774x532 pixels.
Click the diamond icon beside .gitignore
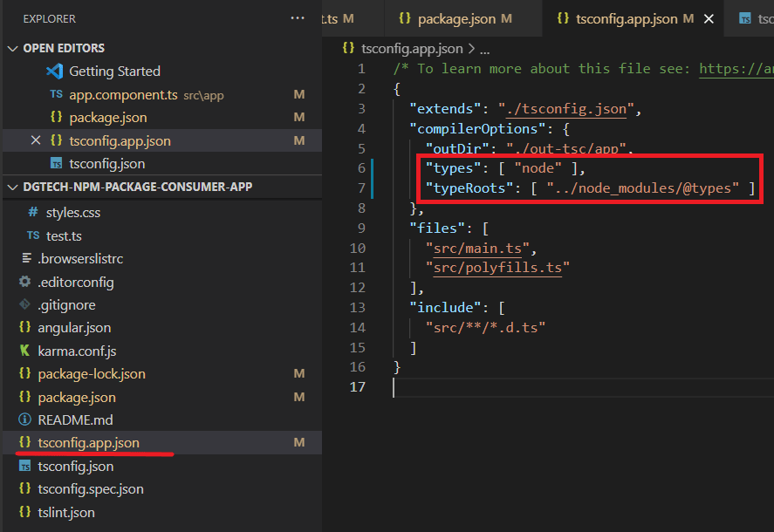coord(24,305)
